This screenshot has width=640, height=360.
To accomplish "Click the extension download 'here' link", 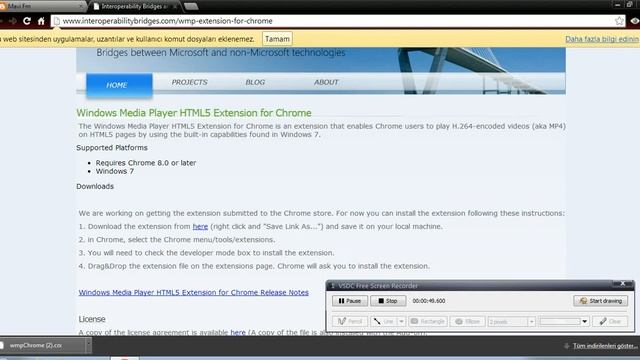I will 200,226.
